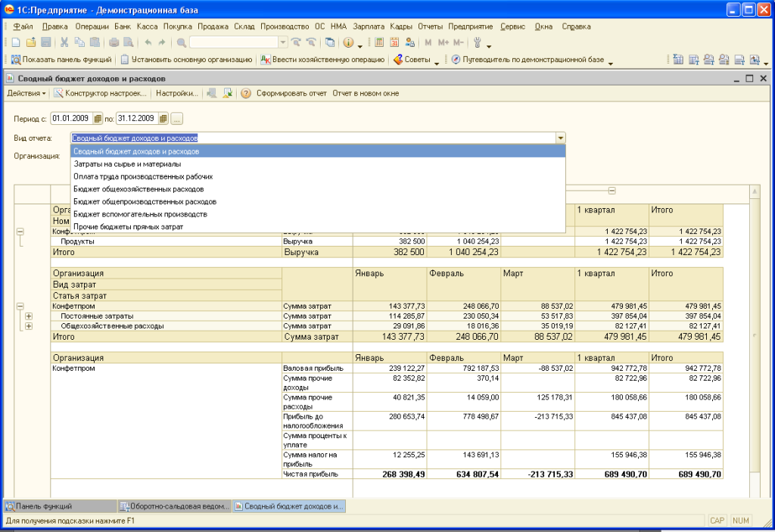Image resolution: width=775 pixels, height=532 pixels.
Task: Click the print icon in the toolbar
Action: tap(114, 42)
